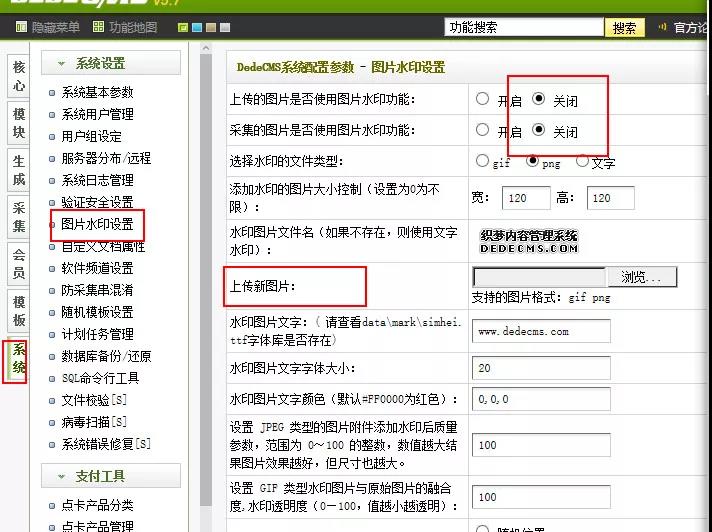
Task: Click the yellow 搜索 button
Action: (x=624, y=28)
